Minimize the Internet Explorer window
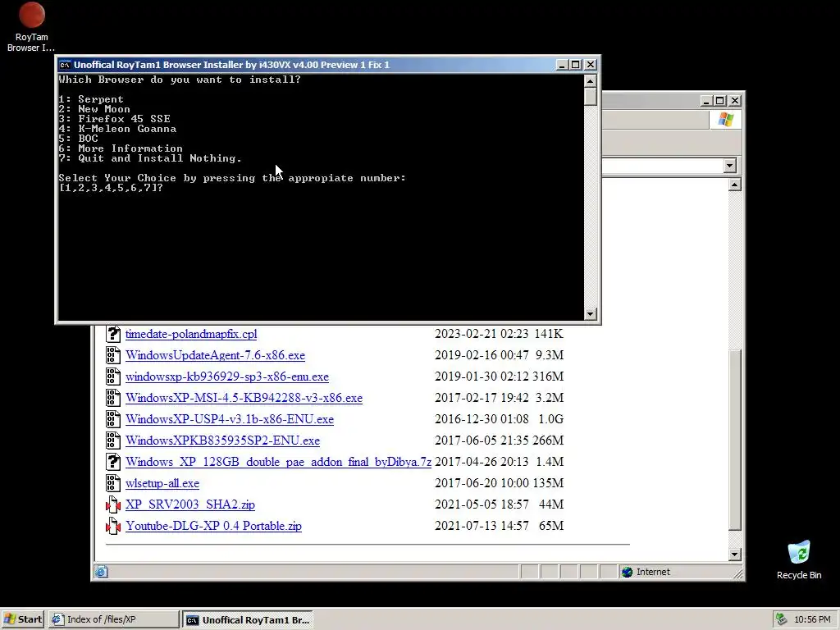Screen dimensions: 840x630 [706, 101]
